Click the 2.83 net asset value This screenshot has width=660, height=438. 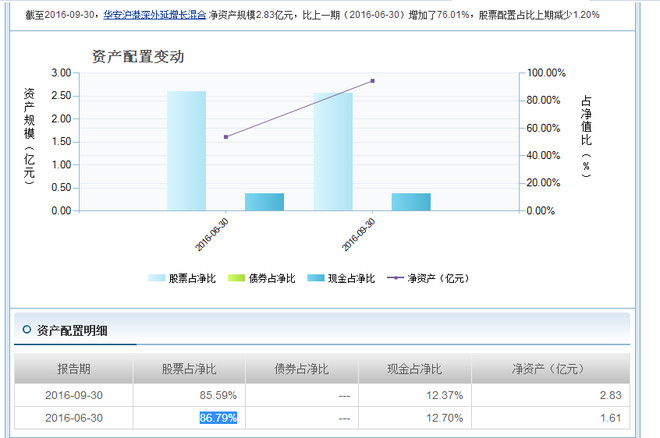[611, 395]
